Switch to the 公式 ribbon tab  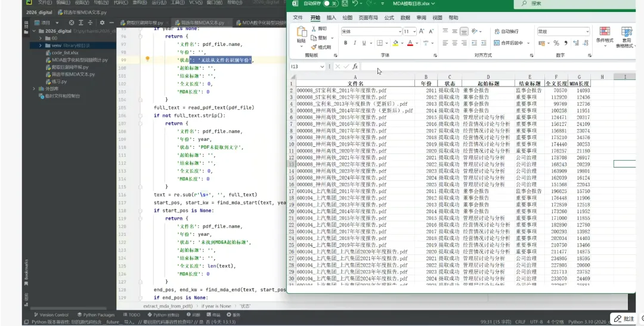pos(389,18)
